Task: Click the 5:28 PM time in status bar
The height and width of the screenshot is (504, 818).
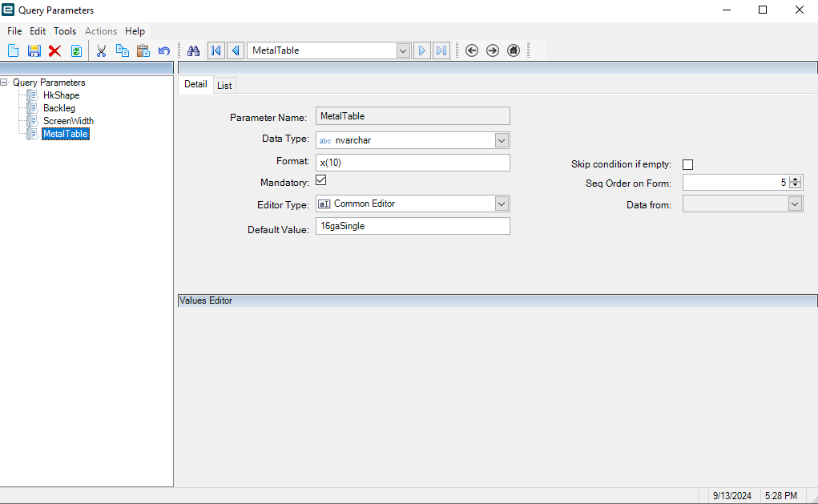Action: (x=781, y=496)
